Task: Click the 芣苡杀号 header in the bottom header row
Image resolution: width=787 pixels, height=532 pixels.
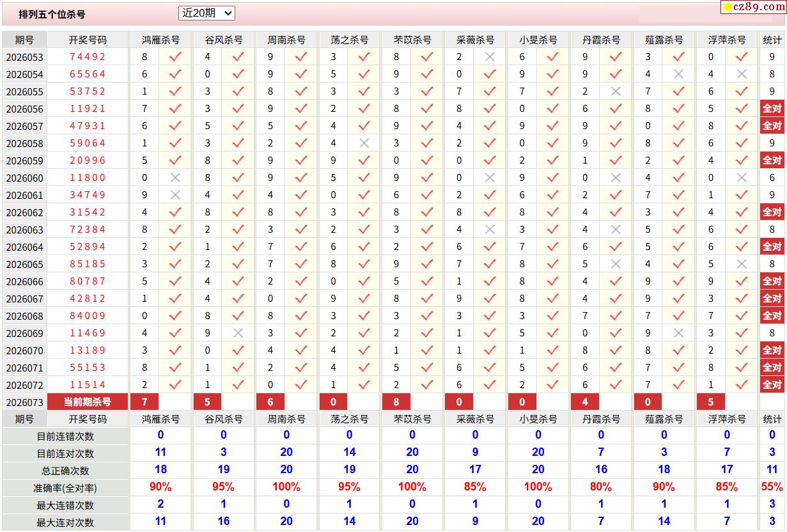Action: point(412,419)
